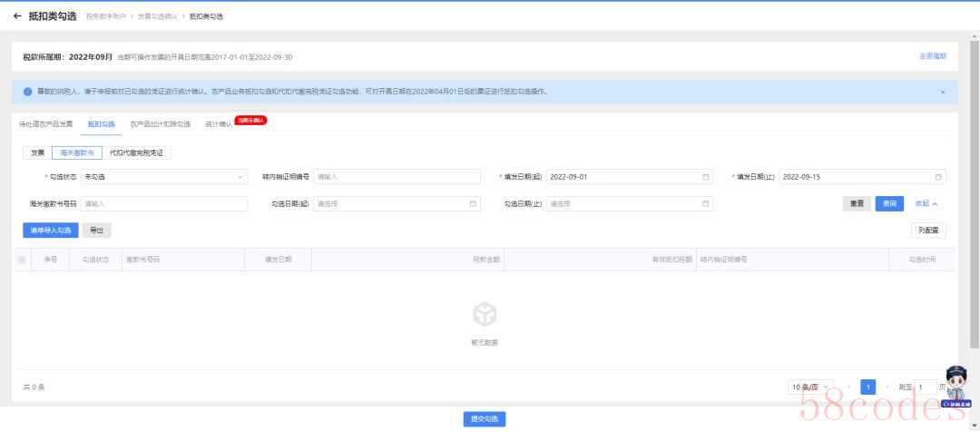
Task: Click the 提交勾选 button
Action: 484,418
